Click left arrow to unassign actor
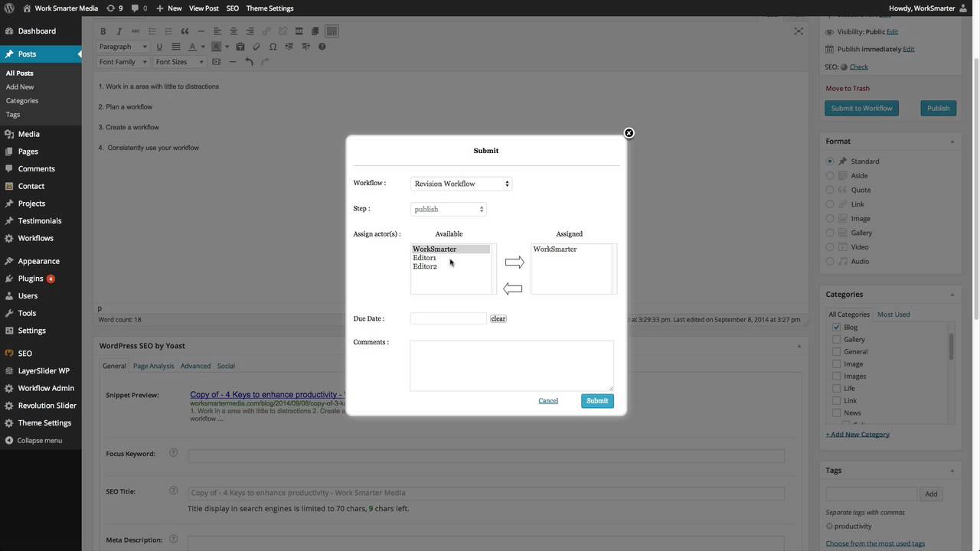The height and width of the screenshot is (551, 980). (512, 289)
